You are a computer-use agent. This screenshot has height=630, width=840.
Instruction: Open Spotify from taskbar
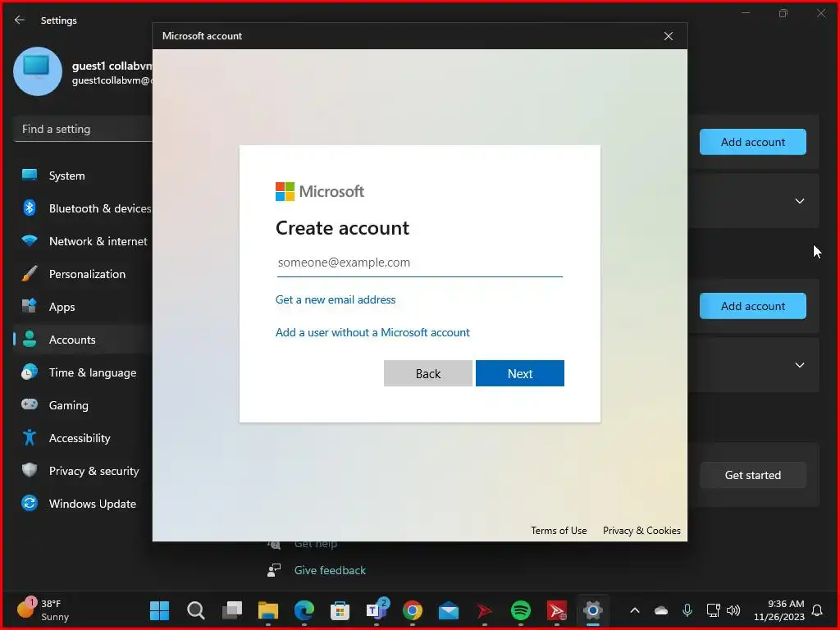click(521, 610)
